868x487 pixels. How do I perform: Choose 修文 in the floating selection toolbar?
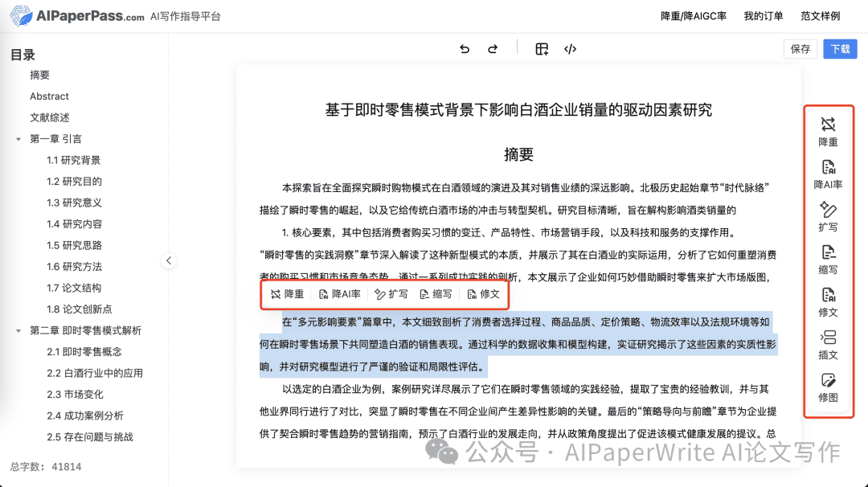(483, 294)
